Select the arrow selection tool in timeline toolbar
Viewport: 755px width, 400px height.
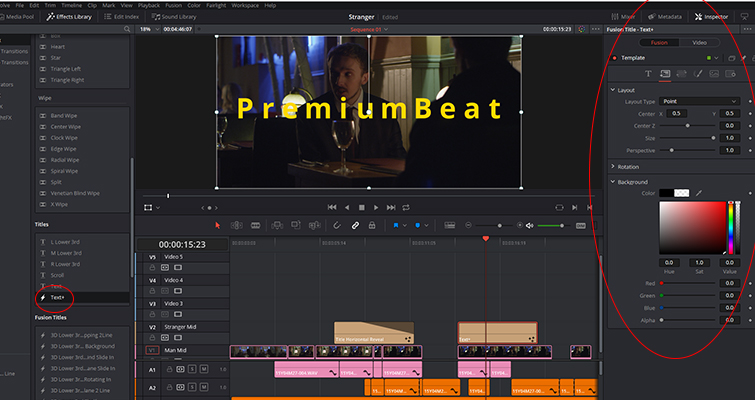coord(217,225)
